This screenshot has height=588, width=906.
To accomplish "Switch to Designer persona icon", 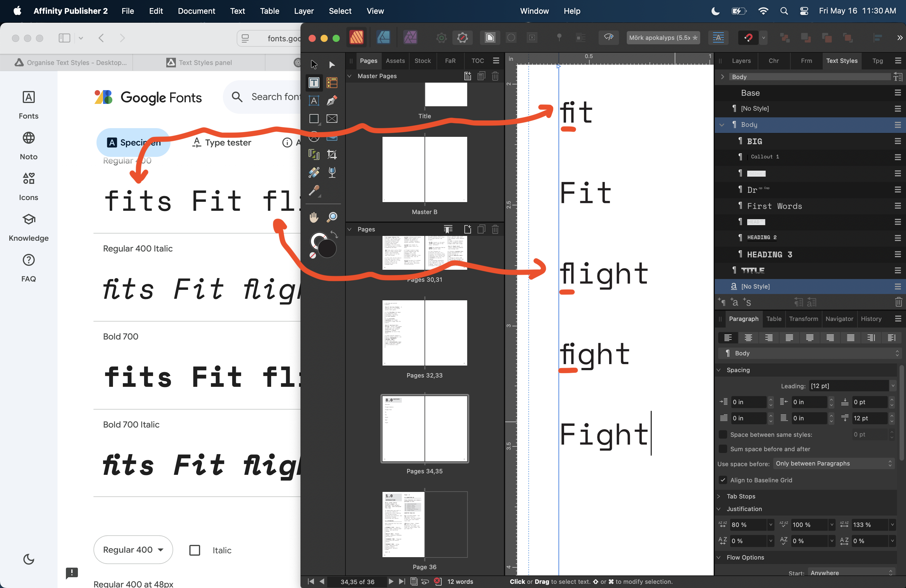I will [383, 38].
